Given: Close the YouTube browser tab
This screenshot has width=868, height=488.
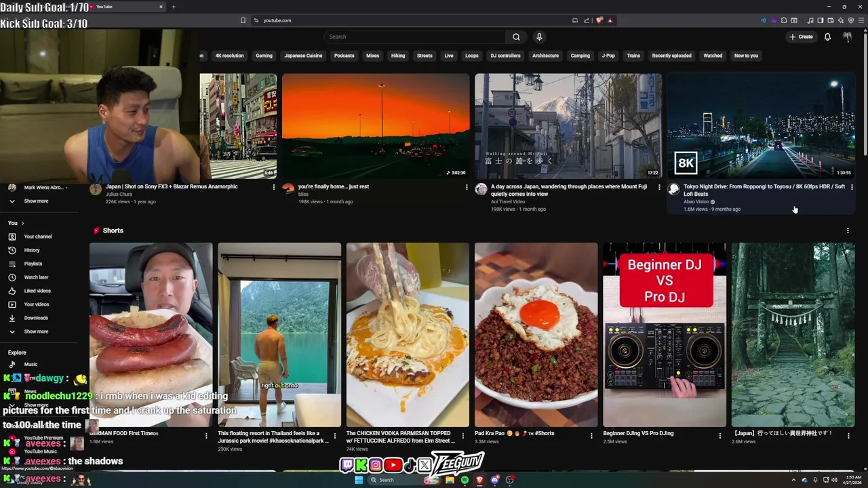Looking at the screenshot, I should [161, 7].
